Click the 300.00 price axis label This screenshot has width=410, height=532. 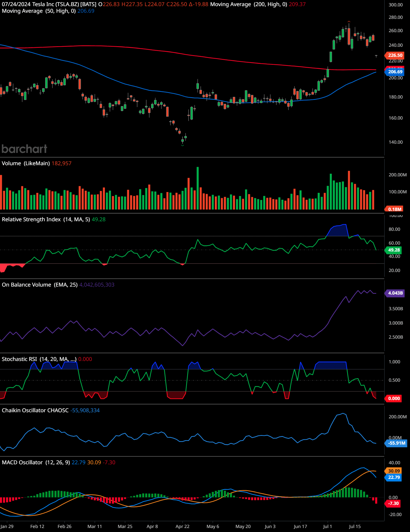(396, 5)
